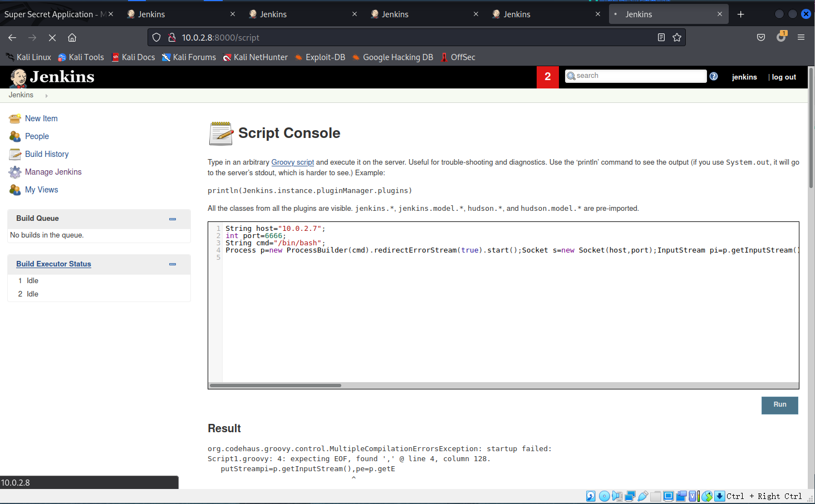Click the script line starting with Process p=new
This screenshot has height=504, width=815.
click(x=511, y=250)
